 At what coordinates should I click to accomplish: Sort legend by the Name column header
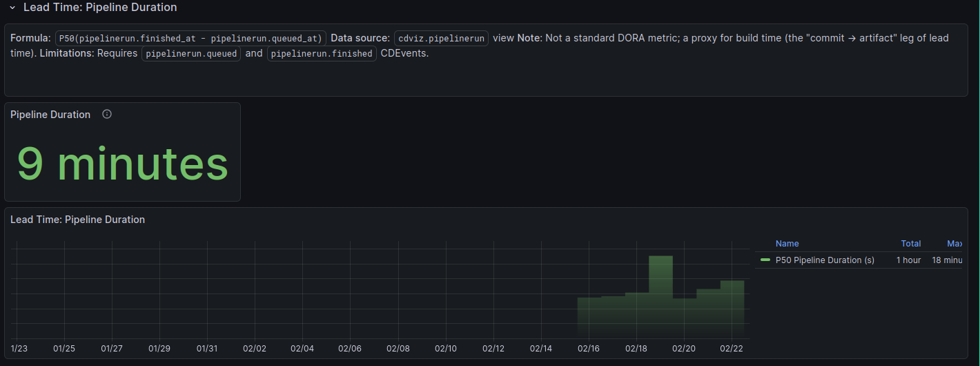click(787, 244)
